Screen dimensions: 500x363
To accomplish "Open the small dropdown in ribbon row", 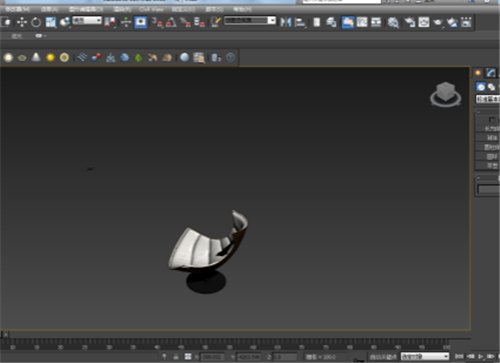I will click(x=40, y=36).
